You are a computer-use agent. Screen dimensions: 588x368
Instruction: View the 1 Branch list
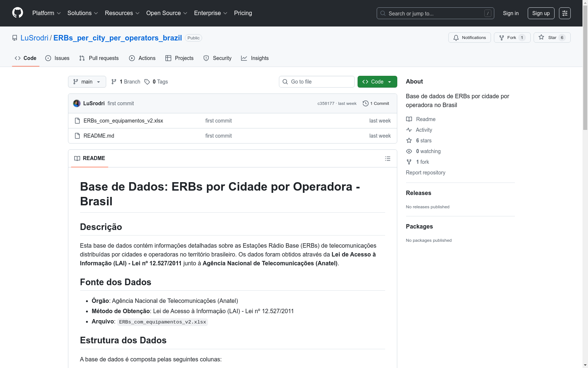click(126, 82)
